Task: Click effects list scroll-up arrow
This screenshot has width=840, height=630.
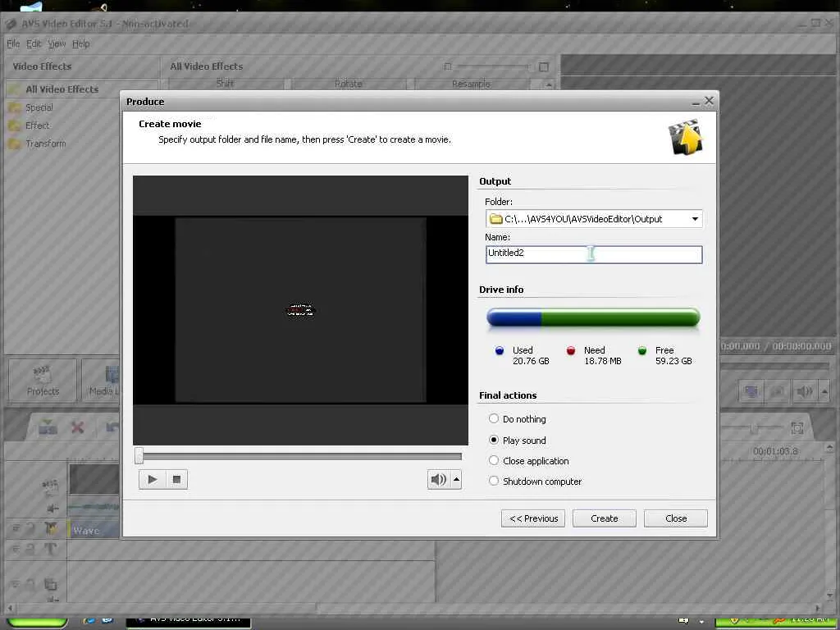Action: (549, 84)
